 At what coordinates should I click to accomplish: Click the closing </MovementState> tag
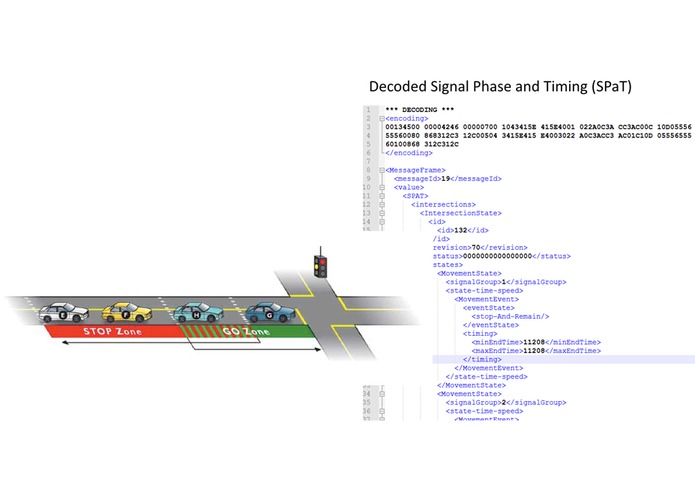[471, 385]
